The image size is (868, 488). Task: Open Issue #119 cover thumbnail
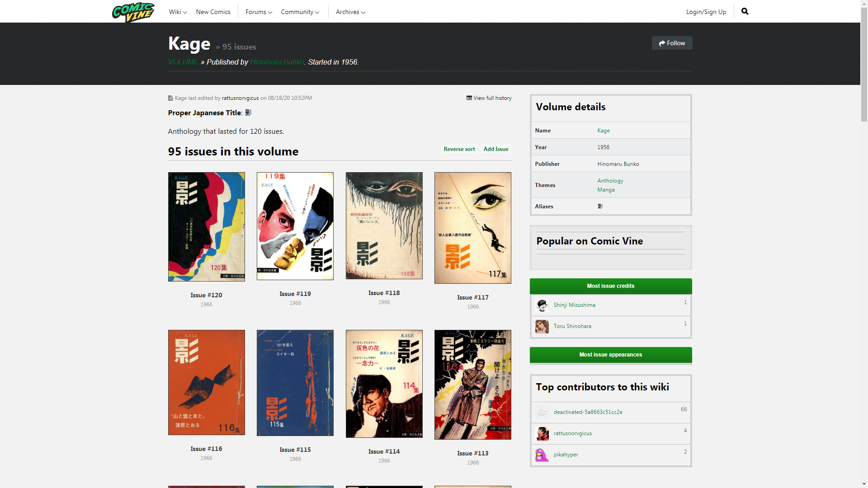pos(295,226)
